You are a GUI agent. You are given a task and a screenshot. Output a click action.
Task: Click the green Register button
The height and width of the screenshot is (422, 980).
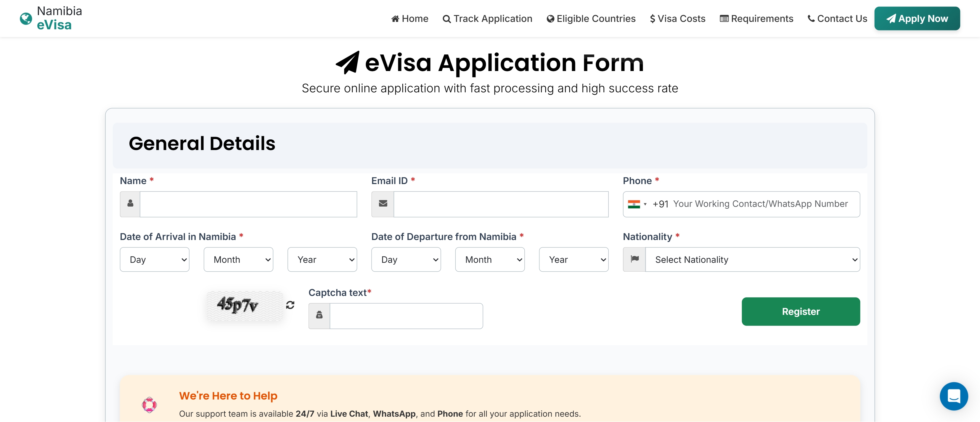point(801,311)
